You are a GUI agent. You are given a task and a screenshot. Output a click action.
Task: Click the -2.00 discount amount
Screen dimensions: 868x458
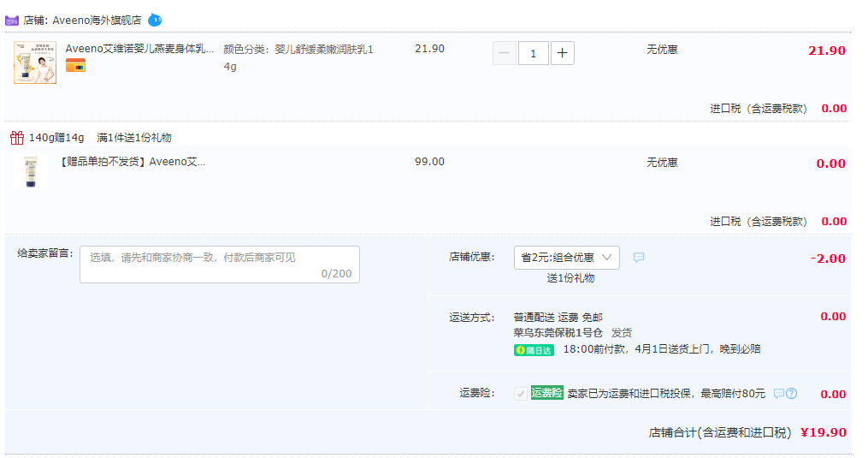coord(828,259)
